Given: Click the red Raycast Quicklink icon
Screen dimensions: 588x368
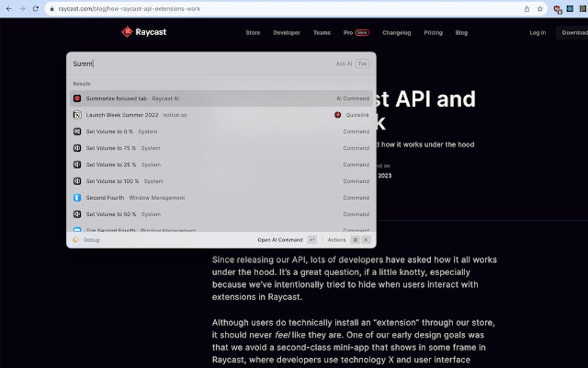Looking at the screenshot, I should tap(337, 115).
